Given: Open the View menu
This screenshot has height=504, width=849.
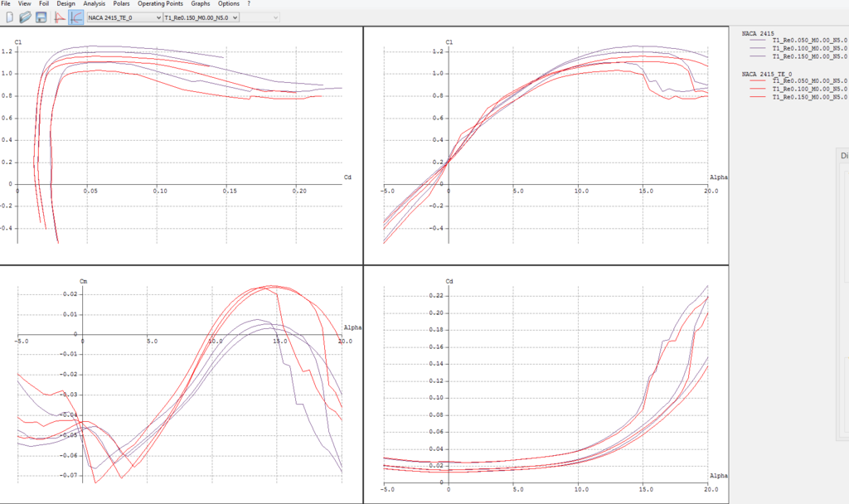Looking at the screenshot, I should click(25, 4).
